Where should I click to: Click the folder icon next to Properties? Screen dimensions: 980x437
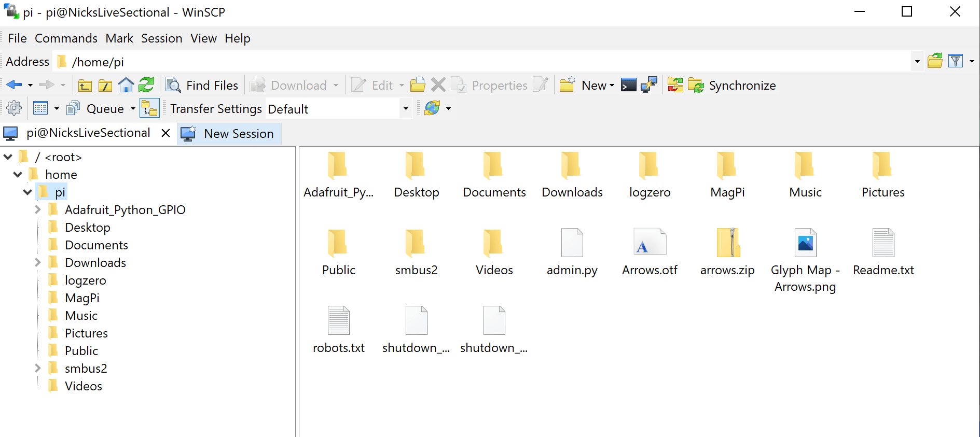(418, 85)
